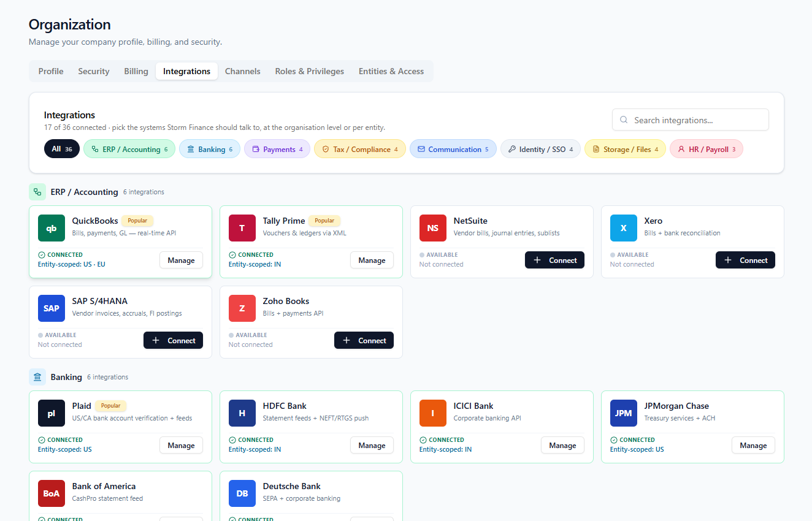The width and height of the screenshot is (812, 521).
Task: Manage the JPMorgan Chase integration
Action: pos(753,445)
